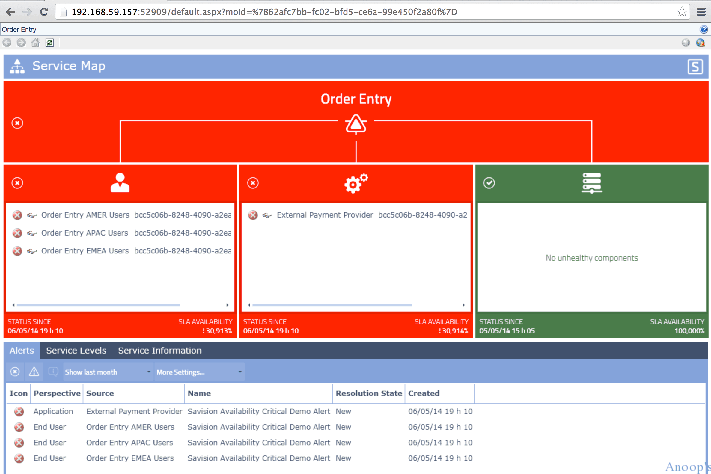Screen dimensions: 711x474
Task: Click red error icon beside Order Entry AMER Users
Action: click(x=17, y=215)
